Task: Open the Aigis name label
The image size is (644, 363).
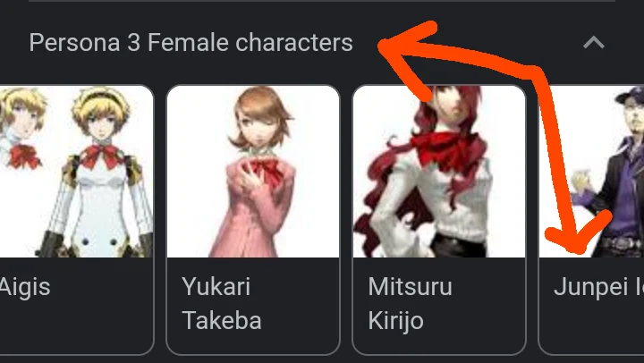Action: (25, 287)
